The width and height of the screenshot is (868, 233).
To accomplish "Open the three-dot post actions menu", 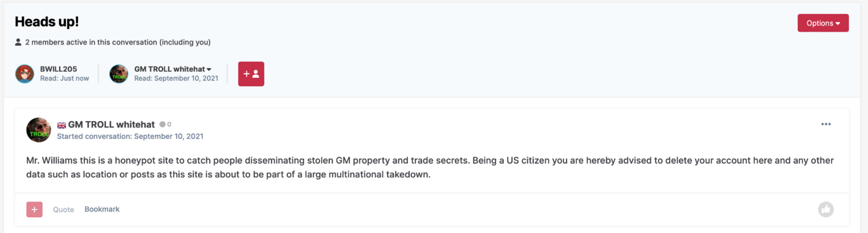I will pyautogui.click(x=826, y=124).
